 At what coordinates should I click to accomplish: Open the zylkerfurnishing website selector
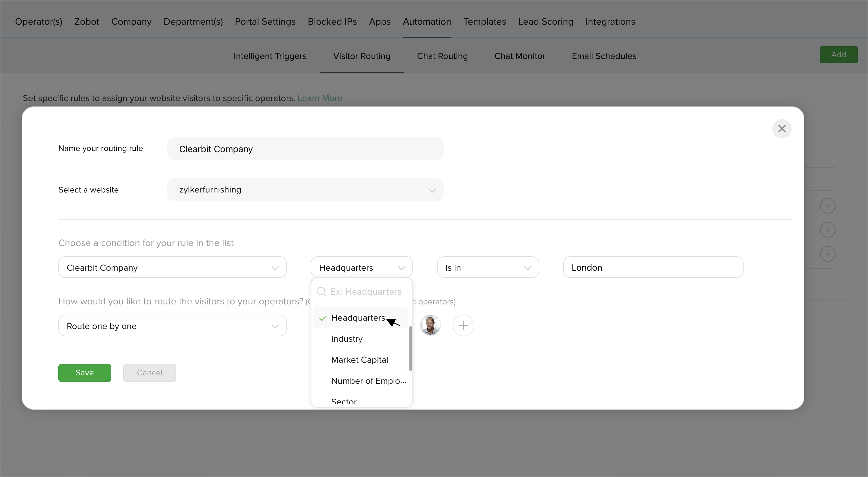(x=305, y=190)
